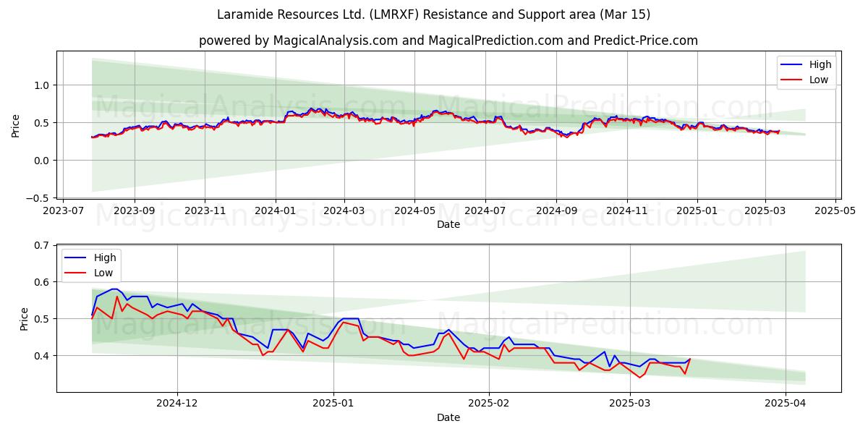This screenshot has height=434, width=868.
Task: Click the '2024-12' x-axis label in the bottom chart
Action: [x=177, y=405]
